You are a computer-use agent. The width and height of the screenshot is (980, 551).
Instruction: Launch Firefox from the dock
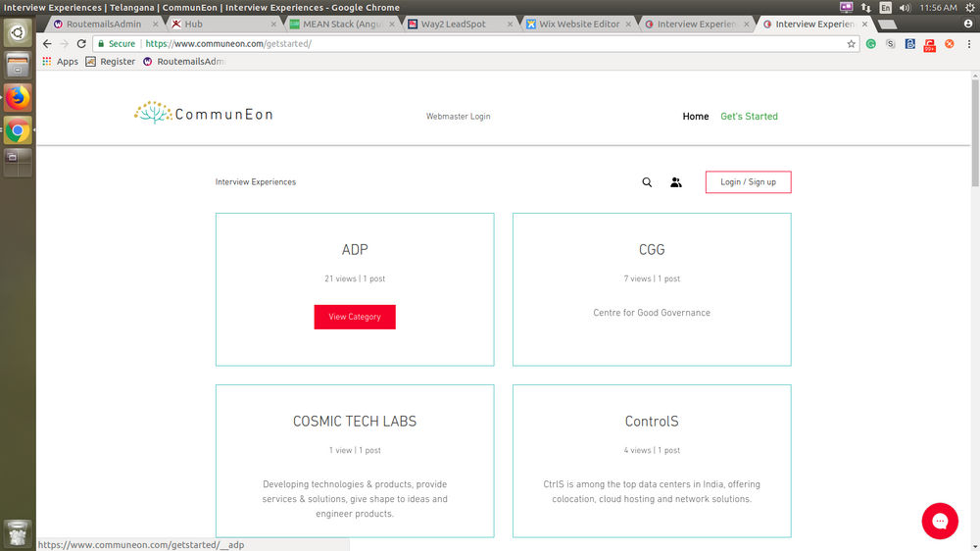tap(18, 98)
